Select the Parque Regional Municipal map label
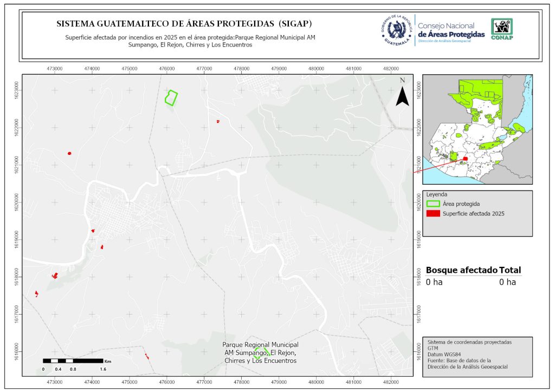555x392 pixels. coord(261,345)
